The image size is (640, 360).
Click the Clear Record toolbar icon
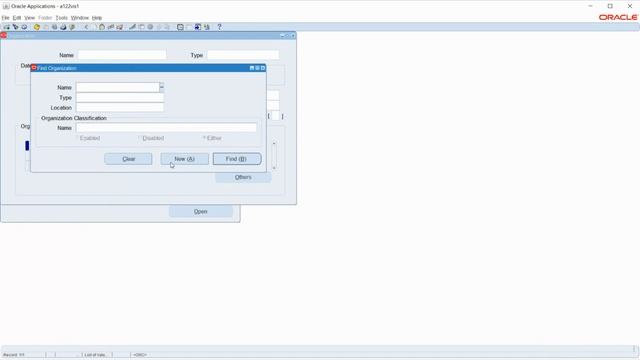111,27
